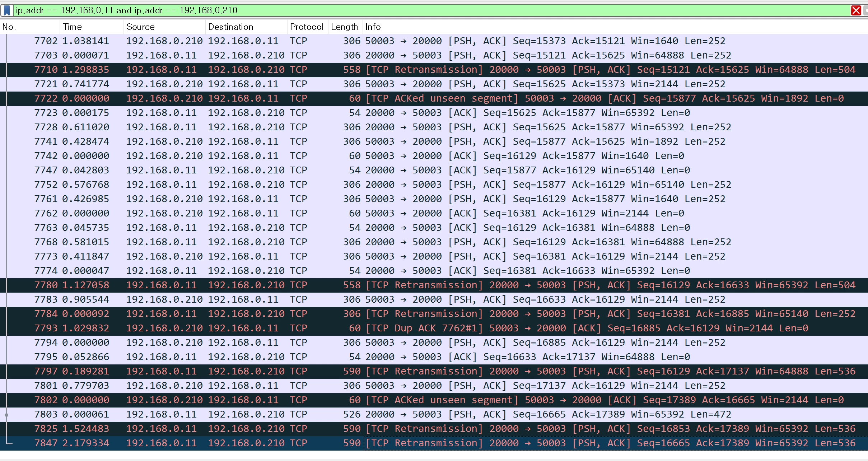Select packet 7794 row
The image size is (868, 461).
pos(434,343)
